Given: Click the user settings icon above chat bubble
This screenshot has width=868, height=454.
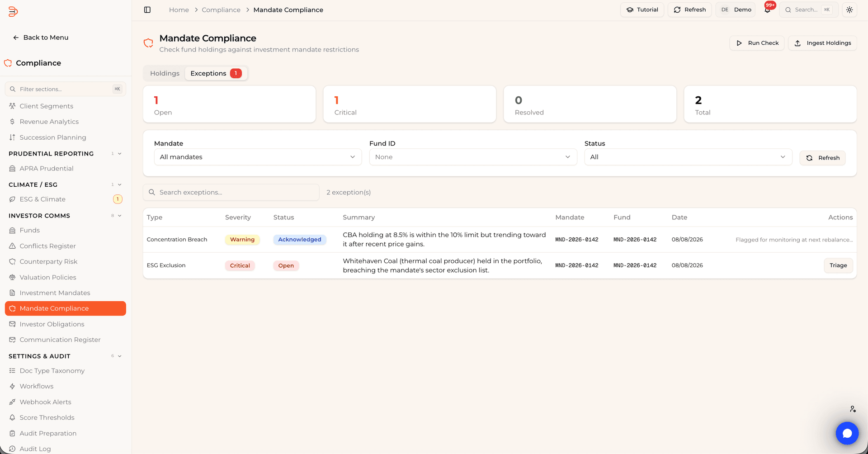Looking at the screenshot, I should pyautogui.click(x=853, y=409).
